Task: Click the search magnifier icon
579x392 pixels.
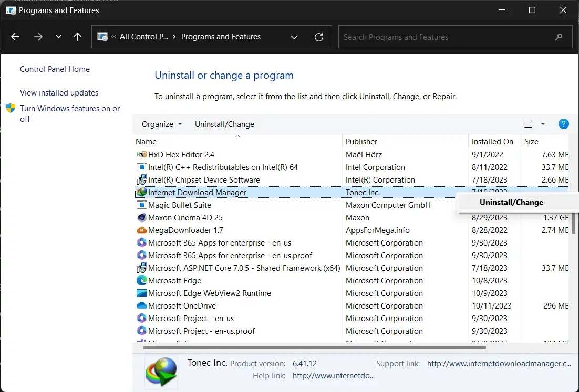Action: coord(559,37)
